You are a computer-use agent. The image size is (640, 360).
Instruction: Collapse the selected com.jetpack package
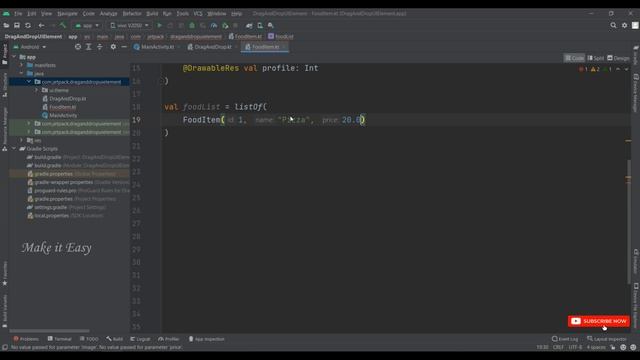(x=29, y=82)
